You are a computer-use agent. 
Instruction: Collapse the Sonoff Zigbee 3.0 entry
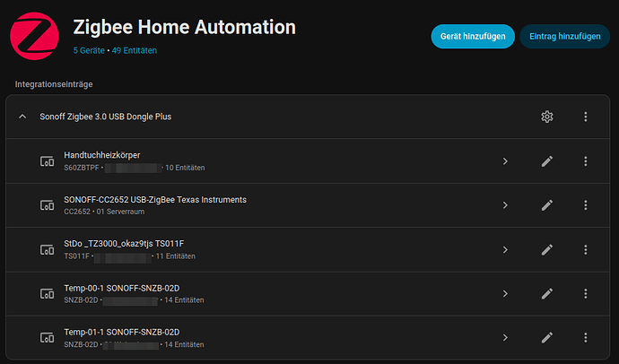point(23,117)
